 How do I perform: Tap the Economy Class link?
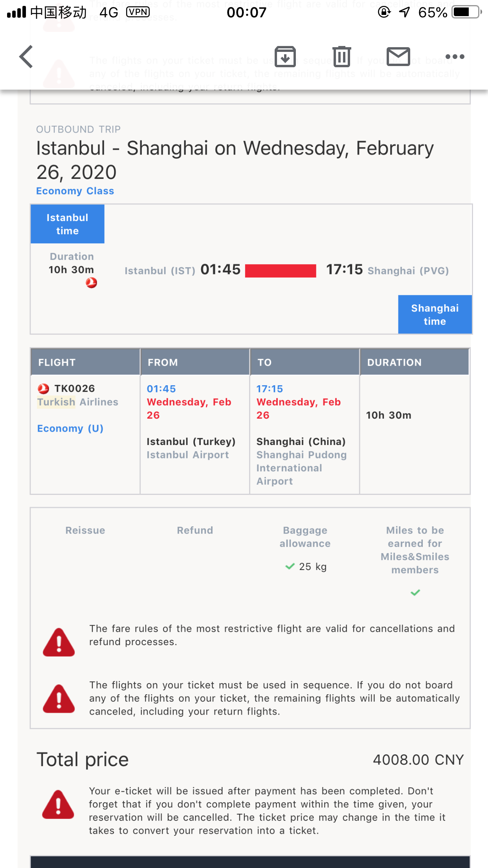tap(75, 191)
